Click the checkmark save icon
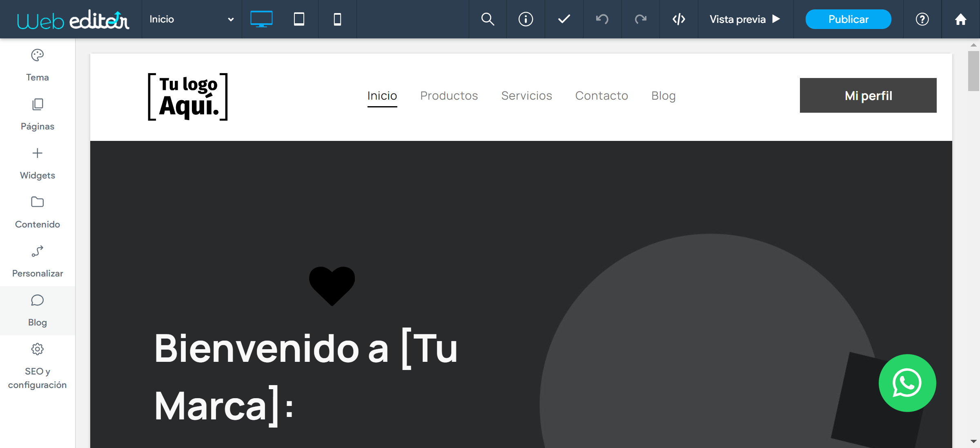The height and width of the screenshot is (448, 980). click(x=564, y=19)
